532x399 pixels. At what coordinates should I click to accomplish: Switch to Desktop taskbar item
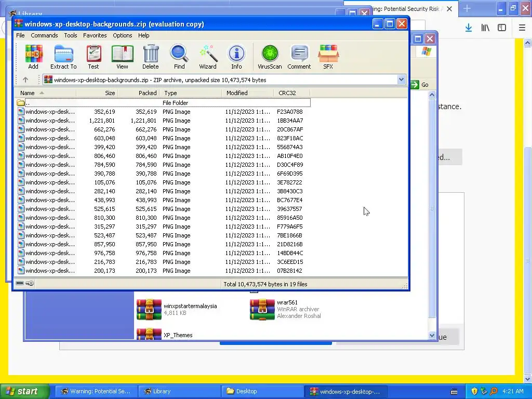pos(262,391)
